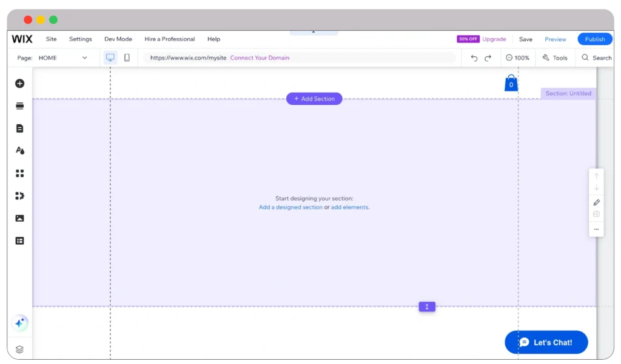The height and width of the screenshot is (364, 621).
Task: Open the Add Section panel in the sidebar
Action: click(x=19, y=105)
